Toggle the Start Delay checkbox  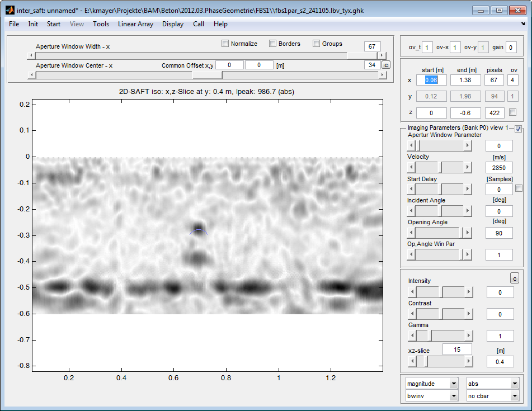(519, 188)
